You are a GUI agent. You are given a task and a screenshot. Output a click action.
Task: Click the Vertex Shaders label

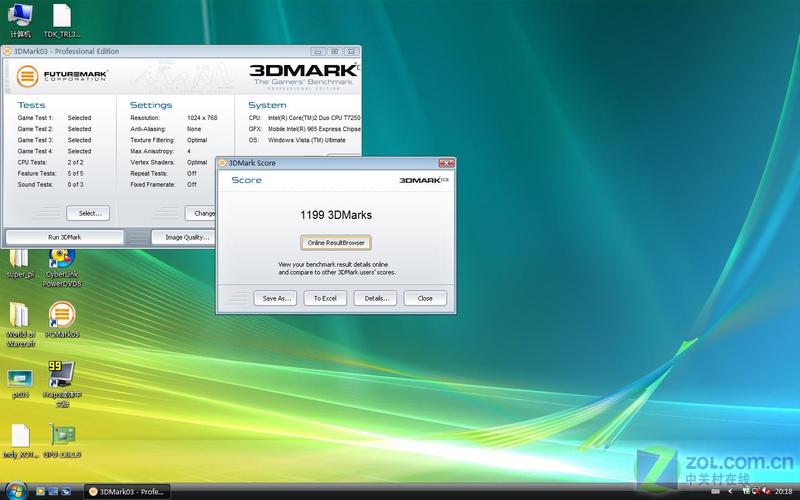click(x=152, y=162)
